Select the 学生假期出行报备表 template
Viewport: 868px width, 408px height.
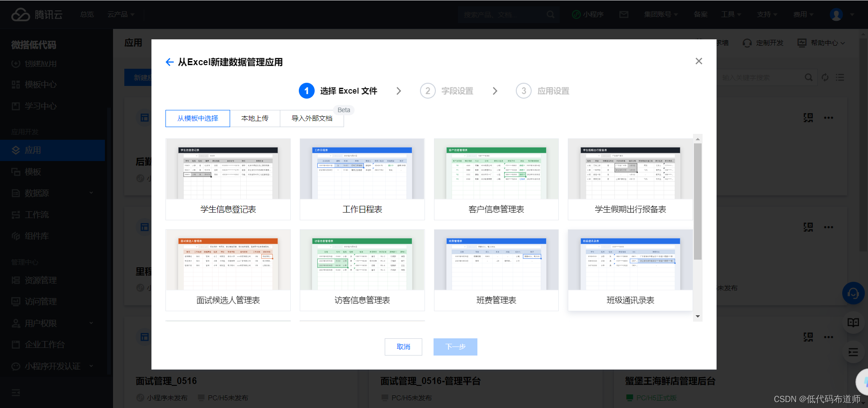coord(630,179)
